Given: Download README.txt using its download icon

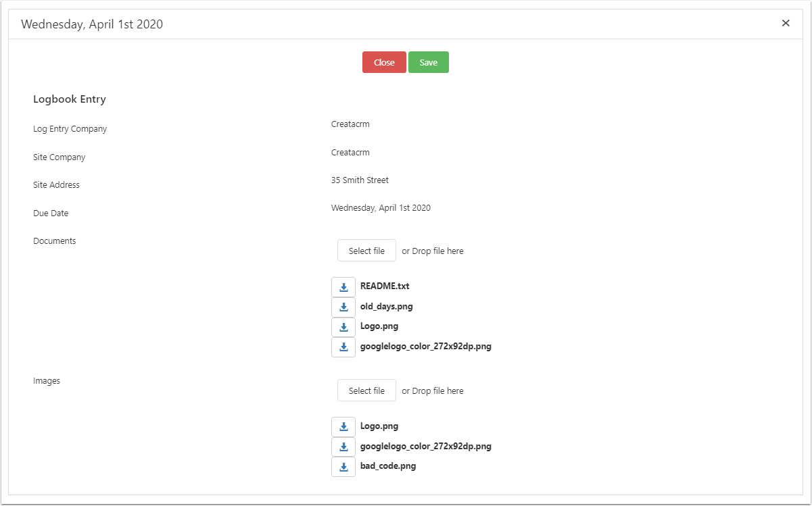Looking at the screenshot, I should [x=343, y=287].
